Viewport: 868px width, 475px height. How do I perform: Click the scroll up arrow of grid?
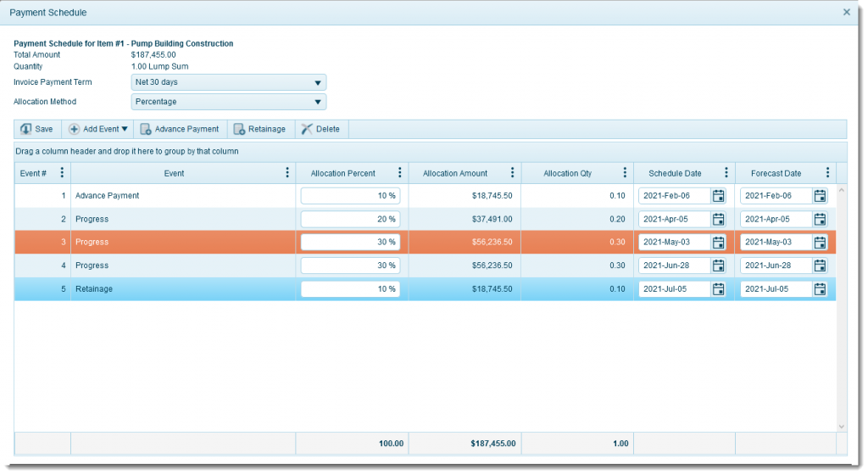842,190
